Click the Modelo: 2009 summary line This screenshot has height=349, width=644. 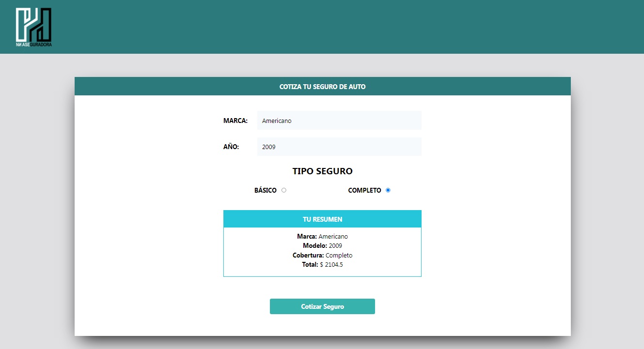322,245
